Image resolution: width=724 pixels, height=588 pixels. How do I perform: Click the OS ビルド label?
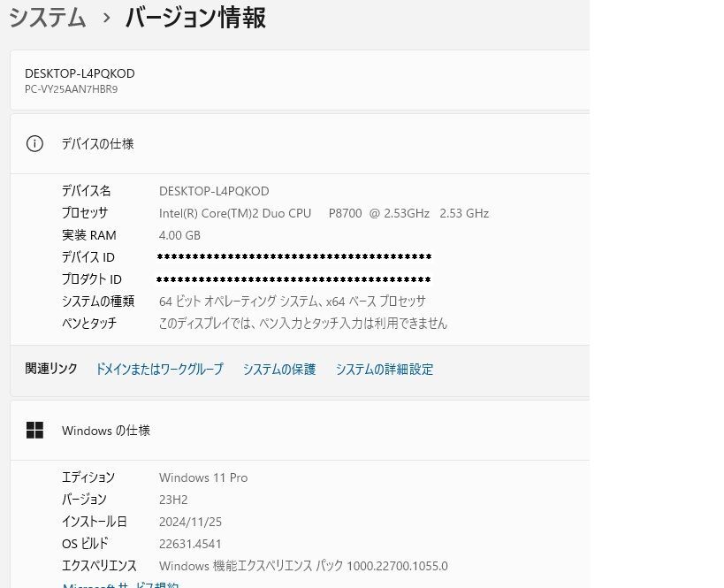(85, 544)
